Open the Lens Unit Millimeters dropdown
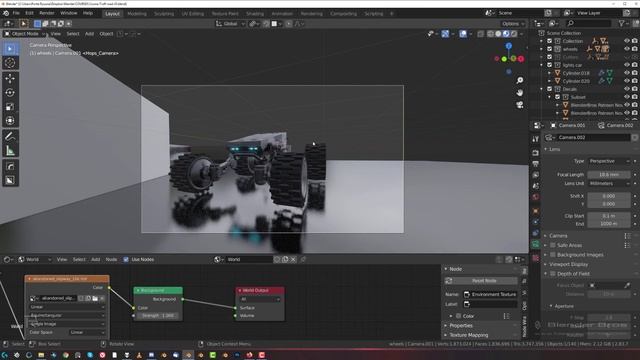Viewport: 640px width, 360px height. [609, 184]
